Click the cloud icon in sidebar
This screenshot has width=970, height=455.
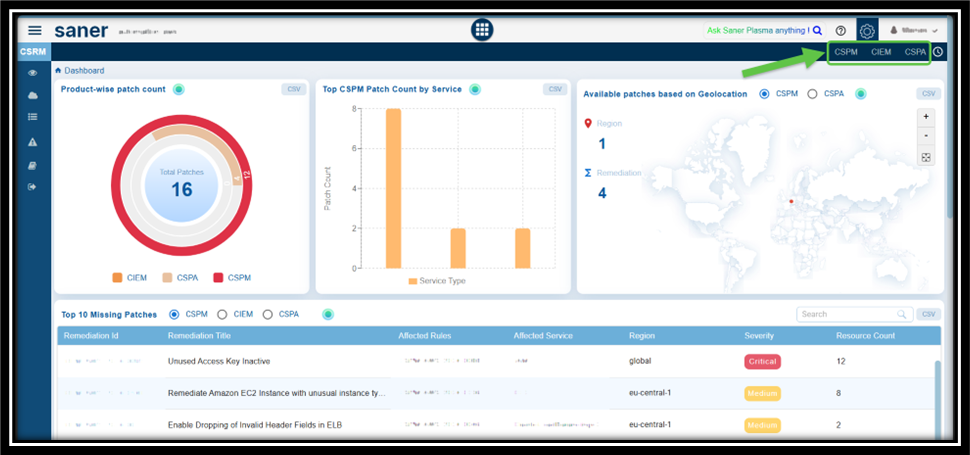pos(33,95)
